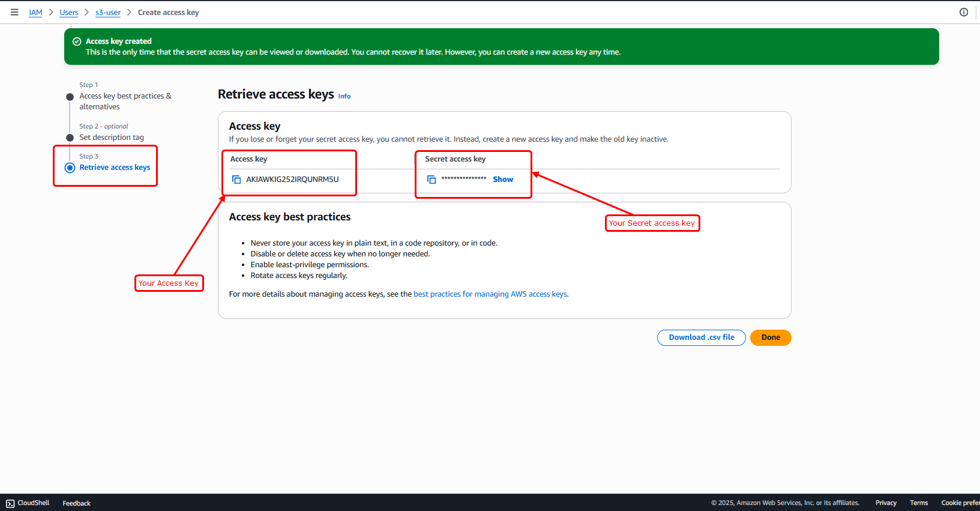Select Step 1 best practices step marker
This screenshot has height=511, width=980.
70,97
